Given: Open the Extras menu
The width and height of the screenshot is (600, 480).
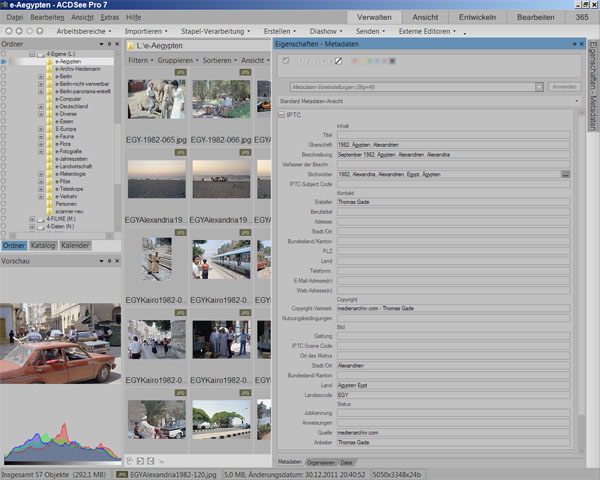Looking at the screenshot, I should tap(109, 18).
